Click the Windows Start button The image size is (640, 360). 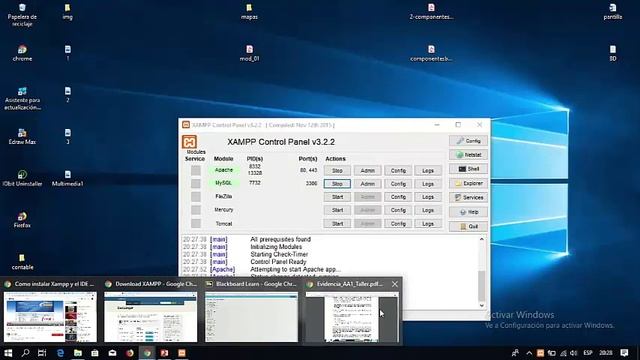pyautogui.click(x=8, y=353)
